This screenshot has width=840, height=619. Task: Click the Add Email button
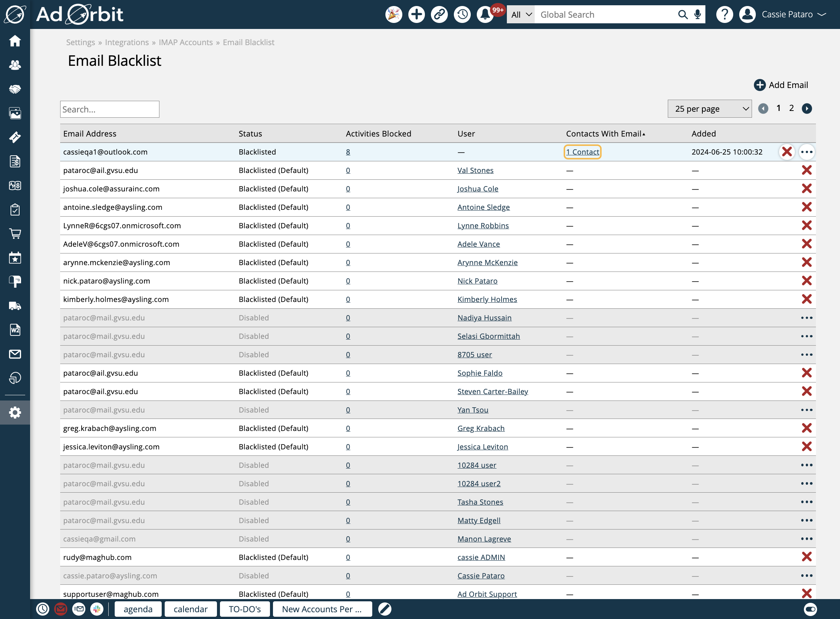781,85
